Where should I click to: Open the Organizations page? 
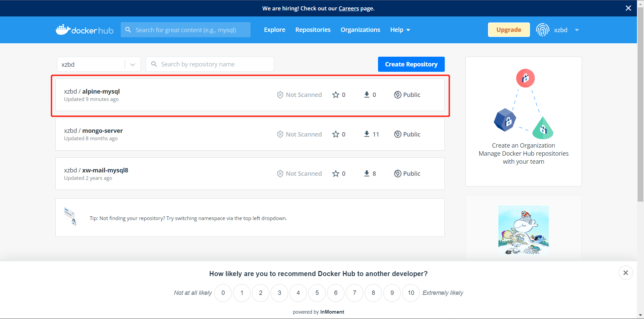[360, 30]
